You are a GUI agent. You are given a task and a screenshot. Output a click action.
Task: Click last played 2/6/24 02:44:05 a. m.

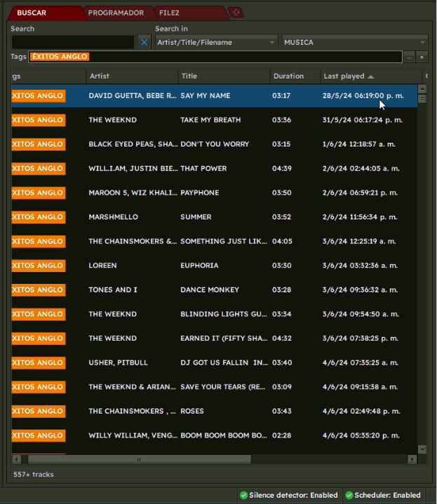(x=361, y=168)
